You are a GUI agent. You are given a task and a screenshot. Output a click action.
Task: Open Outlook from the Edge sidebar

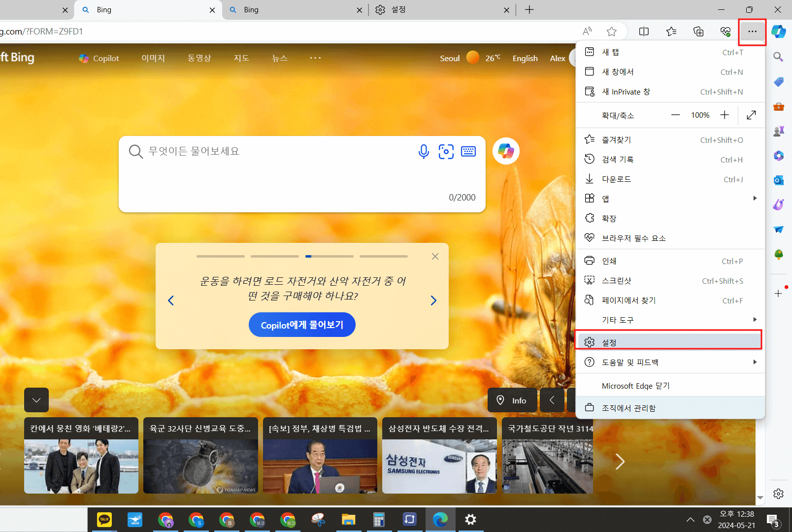coord(778,180)
